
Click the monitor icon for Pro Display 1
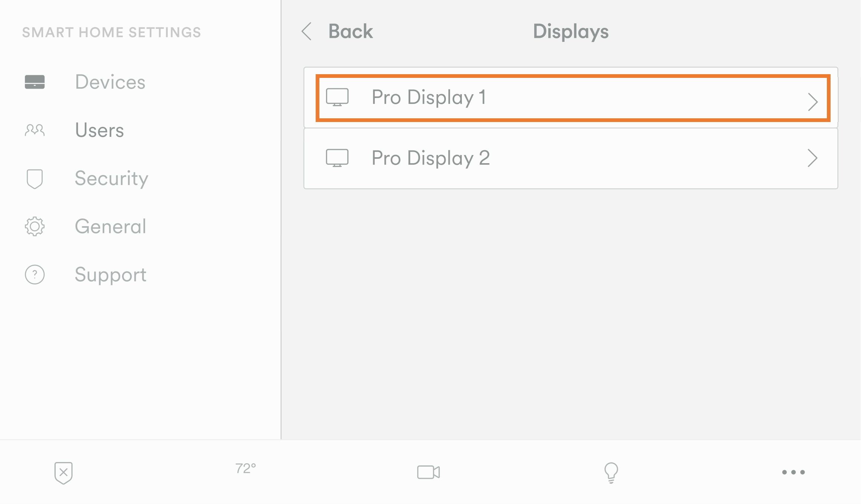pyautogui.click(x=337, y=97)
